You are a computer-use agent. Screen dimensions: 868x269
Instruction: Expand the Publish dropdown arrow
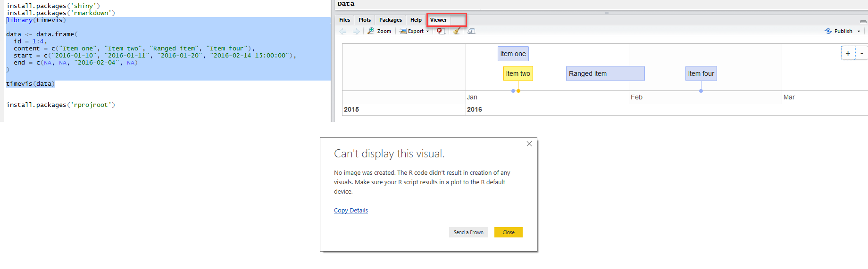pyautogui.click(x=859, y=31)
